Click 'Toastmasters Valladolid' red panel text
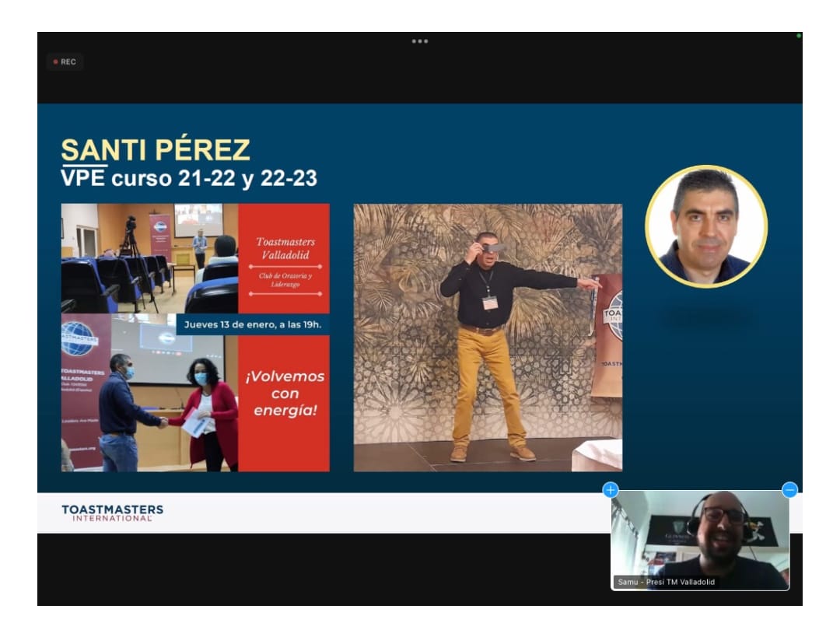Screen dimensions: 840x630 pos(285,248)
